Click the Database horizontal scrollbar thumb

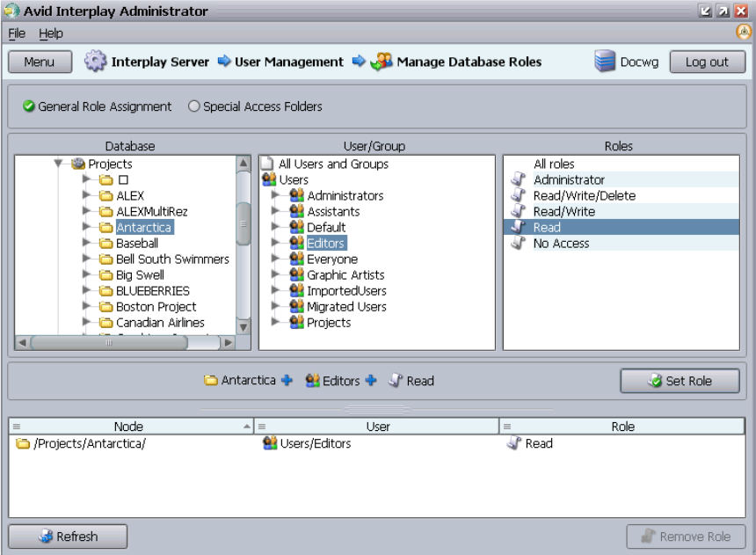click(109, 343)
